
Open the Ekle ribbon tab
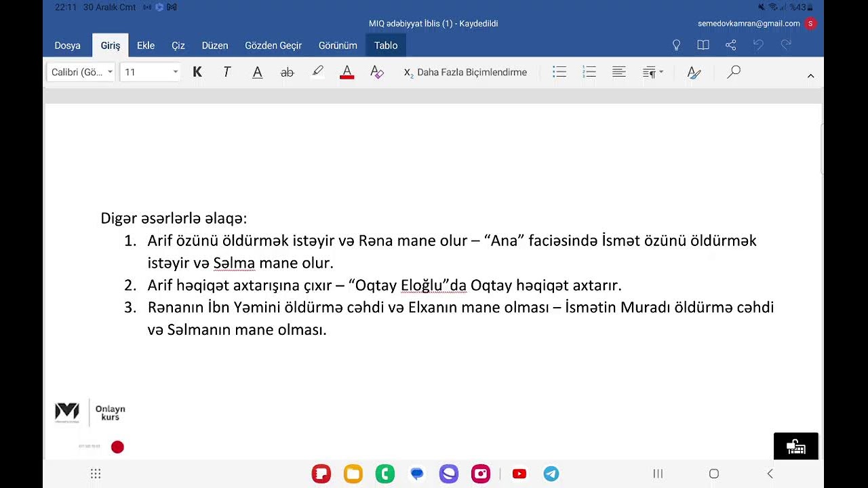click(x=146, y=45)
